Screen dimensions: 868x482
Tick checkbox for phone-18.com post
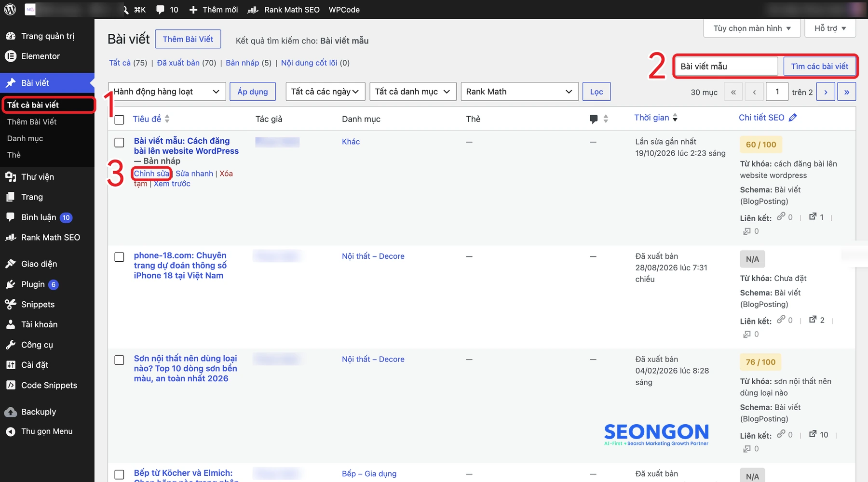120,257
